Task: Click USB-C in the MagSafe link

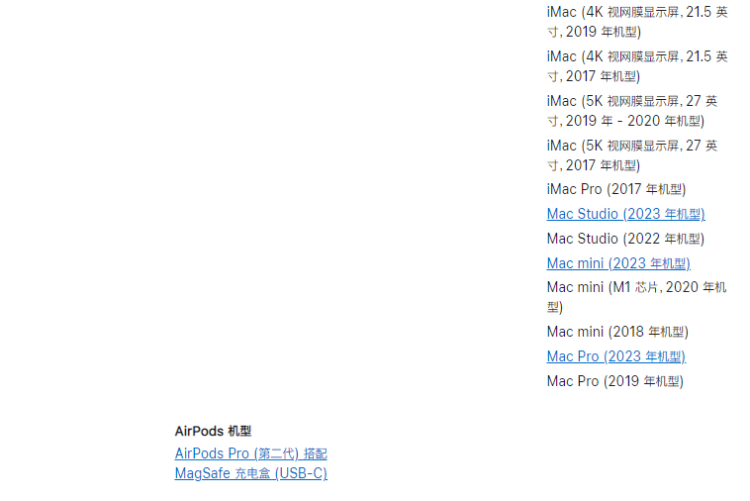Action: tap(301, 473)
